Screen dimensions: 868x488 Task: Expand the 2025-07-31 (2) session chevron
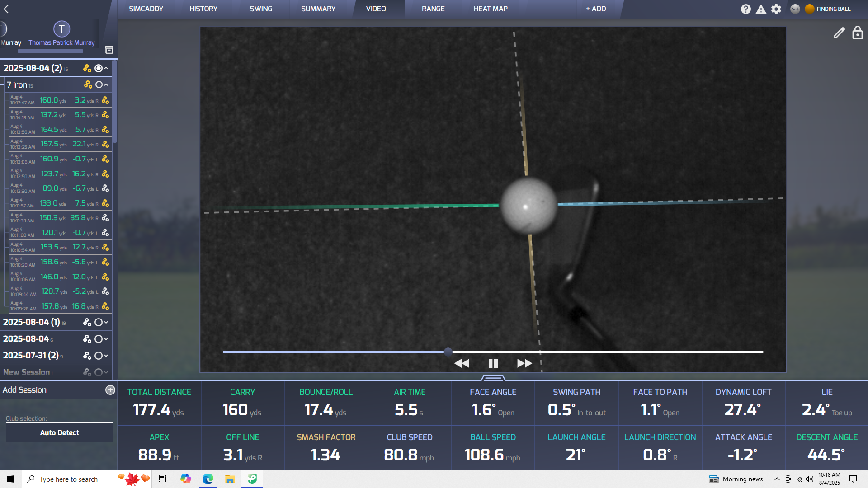[106, 356]
